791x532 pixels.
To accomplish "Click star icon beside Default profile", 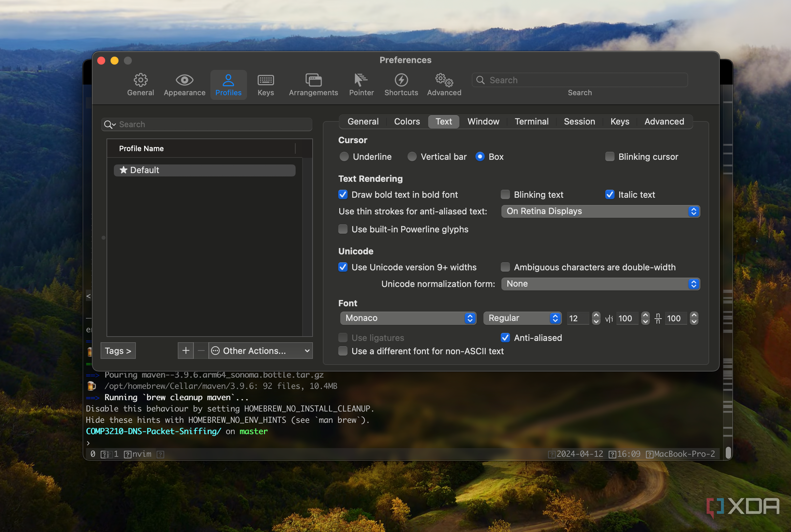I will [x=124, y=170].
